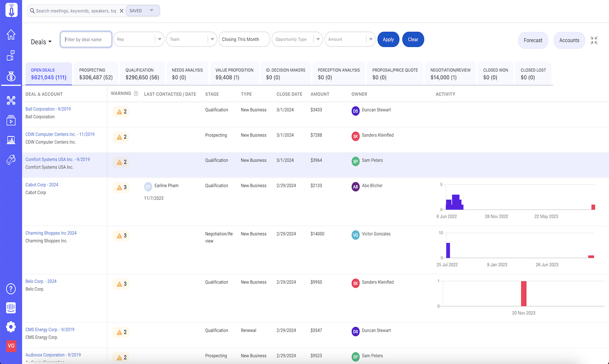Click the Apply filter button

(x=388, y=39)
